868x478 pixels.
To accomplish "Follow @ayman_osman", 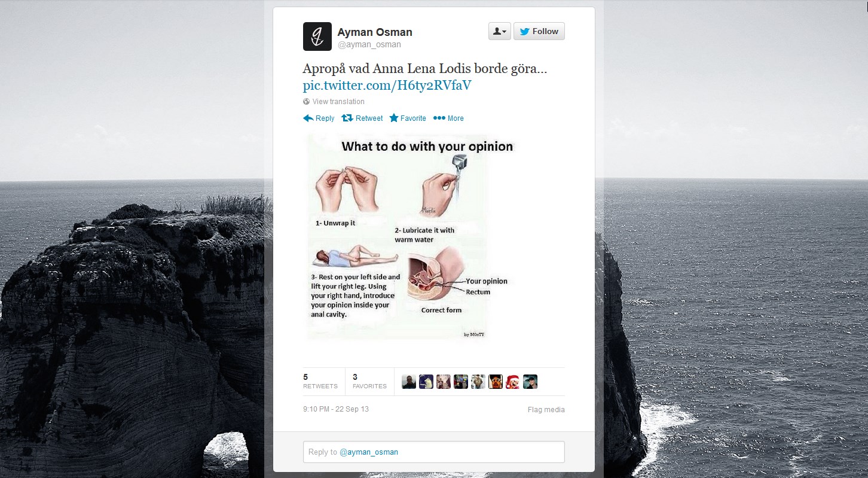I will (x=539, y=32).
